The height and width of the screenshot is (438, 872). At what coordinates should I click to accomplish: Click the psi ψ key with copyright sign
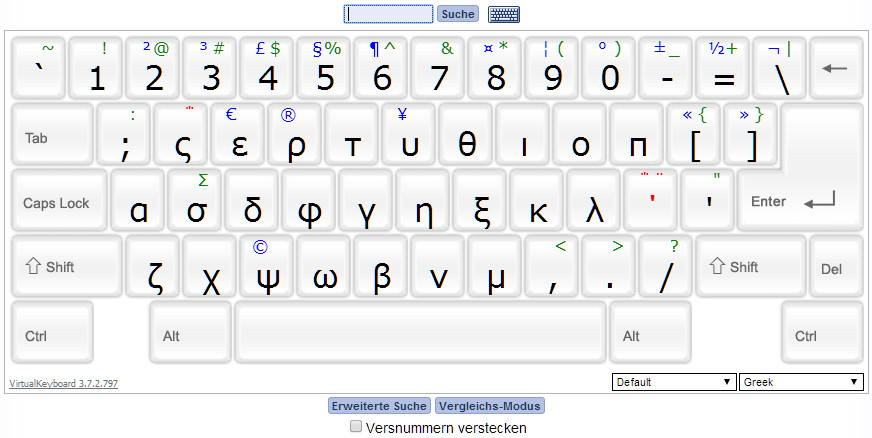pyautogui.click(x=266, y=266)
